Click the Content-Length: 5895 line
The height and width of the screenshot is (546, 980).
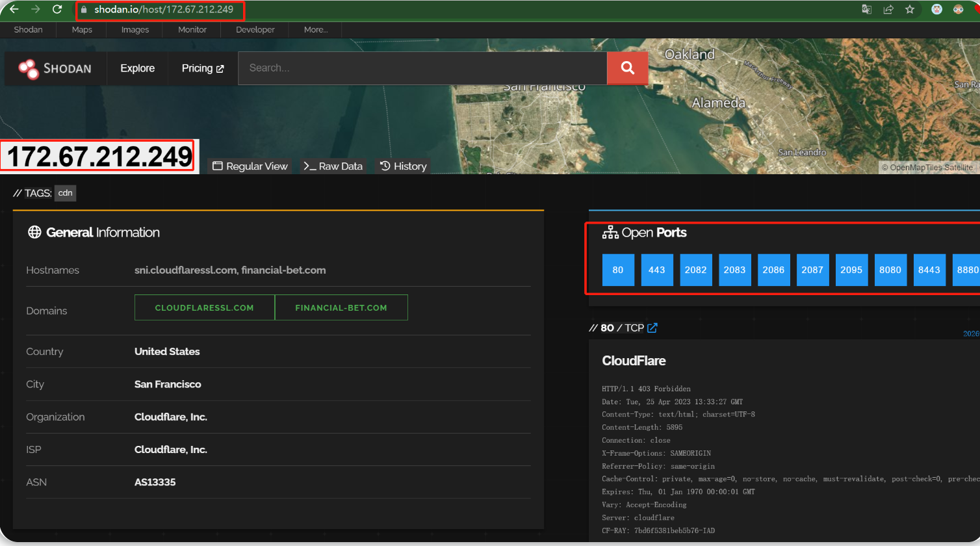pos(642,428)
